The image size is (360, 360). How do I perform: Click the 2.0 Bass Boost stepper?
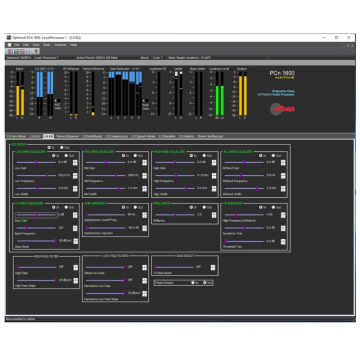[213, 268]
